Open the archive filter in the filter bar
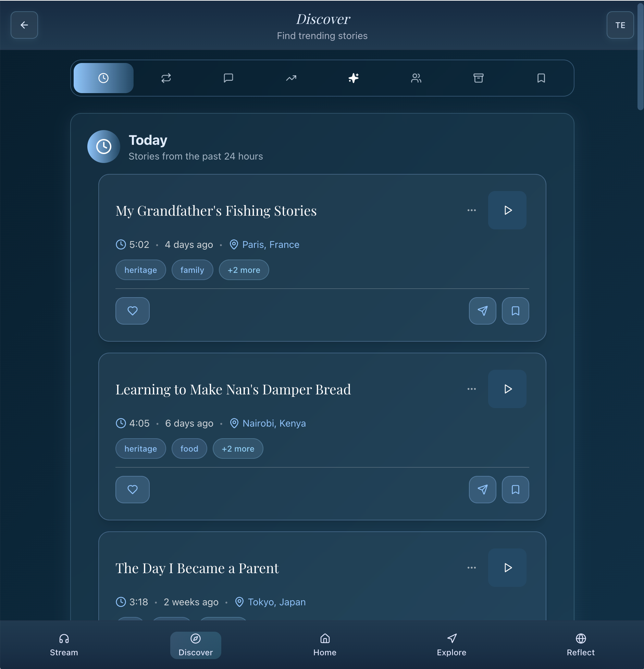 478,78
